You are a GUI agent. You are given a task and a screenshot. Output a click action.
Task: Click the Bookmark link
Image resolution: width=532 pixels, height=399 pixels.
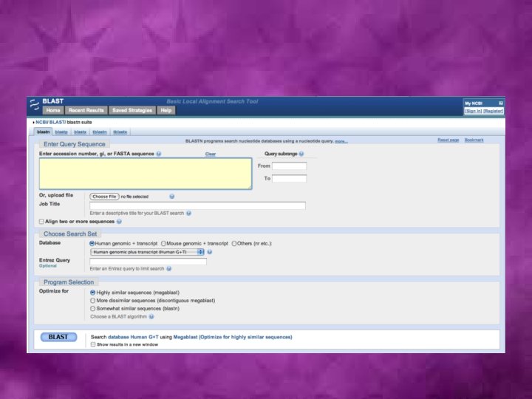[x=474, y=140]
